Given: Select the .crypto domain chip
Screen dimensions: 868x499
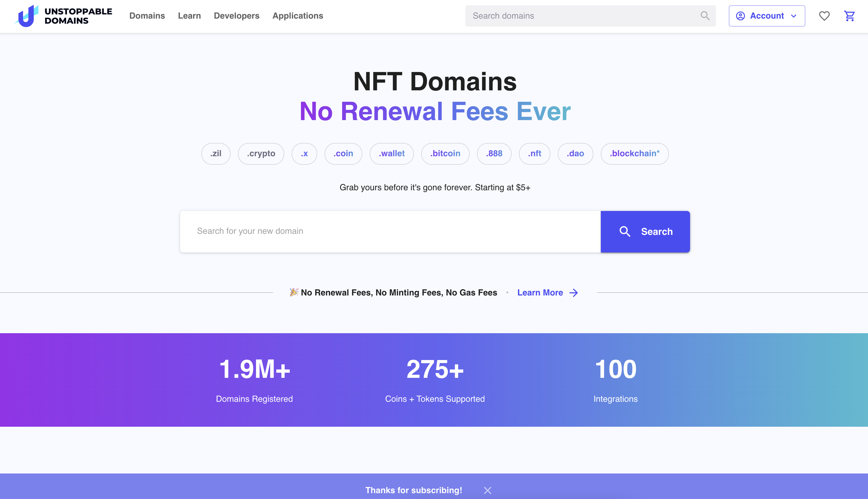Looking at the screenshot, I should tap(261, 154).
